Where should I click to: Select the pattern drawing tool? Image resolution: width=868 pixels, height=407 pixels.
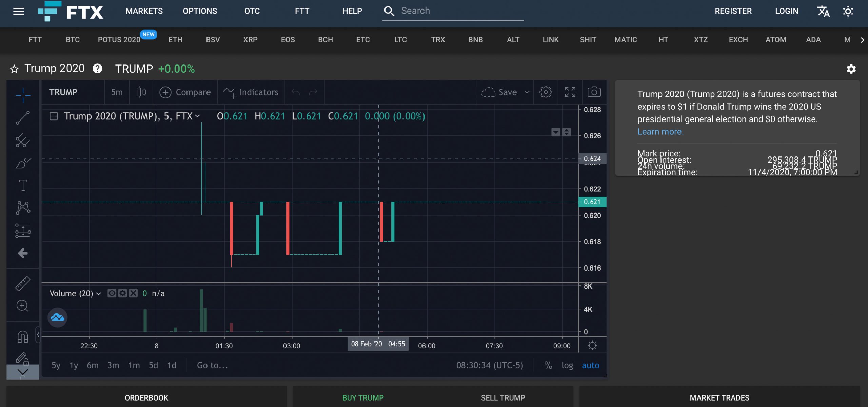pos(23,207)
